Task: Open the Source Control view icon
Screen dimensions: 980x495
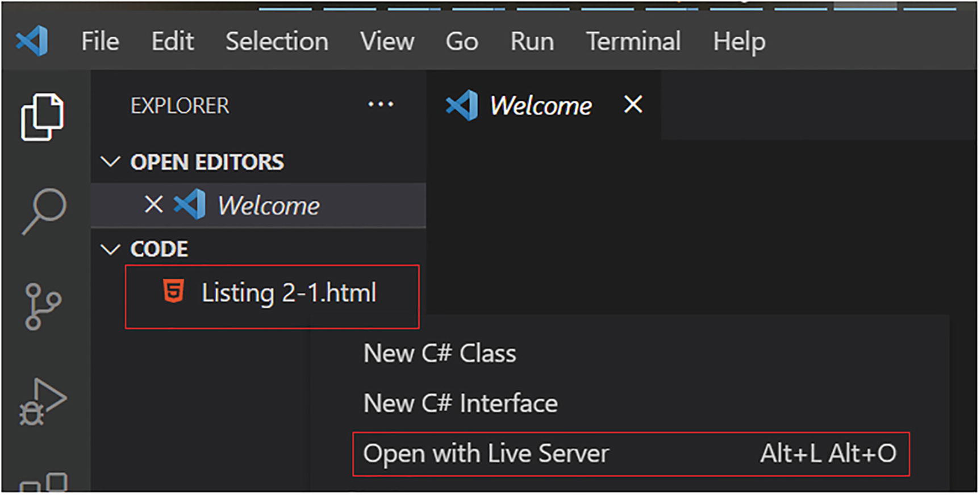Action: [43, 306]
